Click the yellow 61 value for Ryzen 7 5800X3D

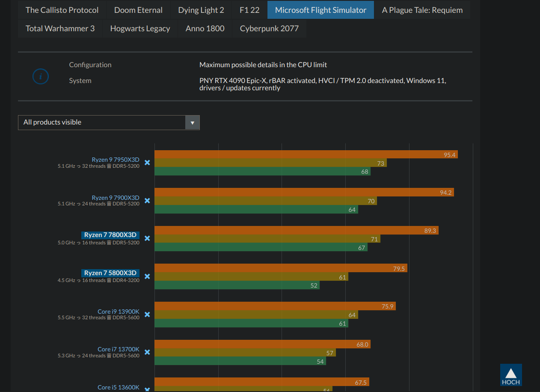(x=343, y=277)
